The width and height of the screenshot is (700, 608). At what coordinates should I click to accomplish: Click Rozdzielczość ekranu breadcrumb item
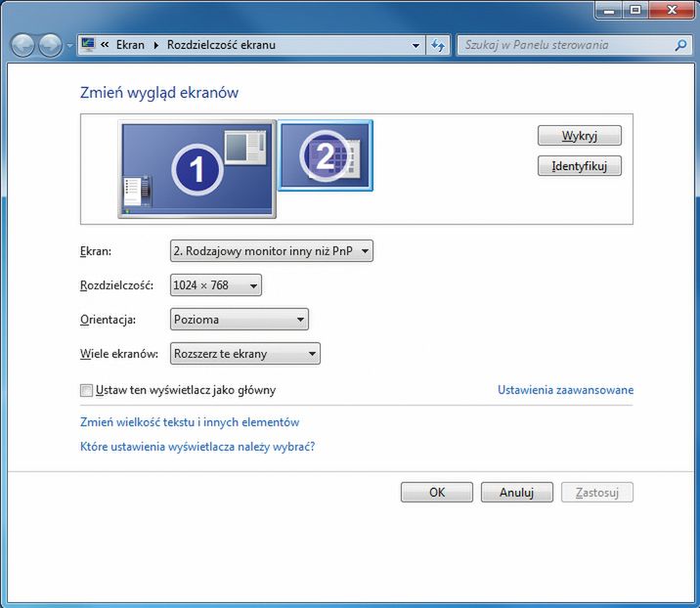221,45
